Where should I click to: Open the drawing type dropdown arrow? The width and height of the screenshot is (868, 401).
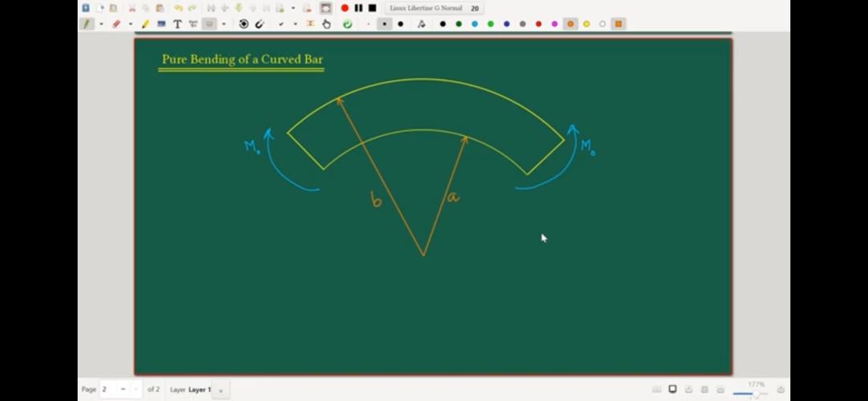click(223, 24)
